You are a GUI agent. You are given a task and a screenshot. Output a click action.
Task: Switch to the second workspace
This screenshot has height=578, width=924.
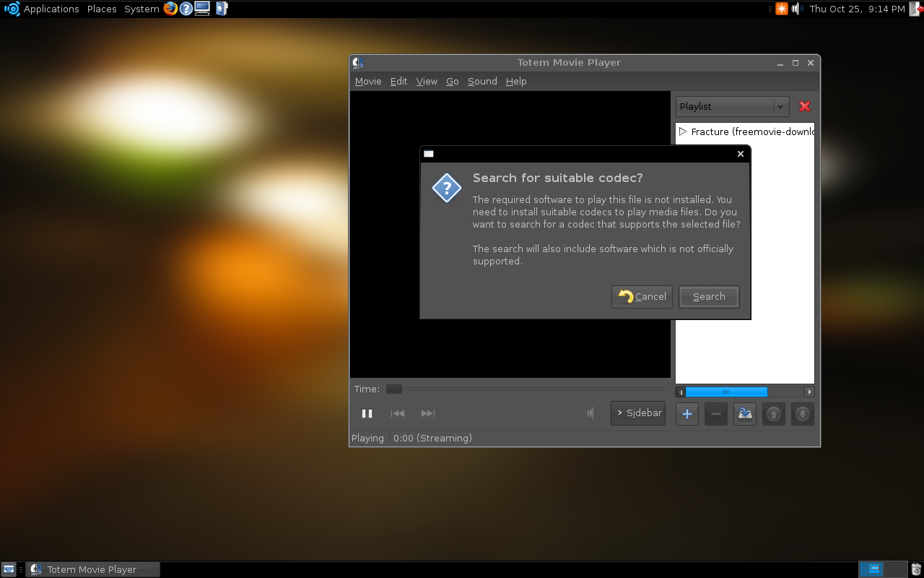point(895,569)
